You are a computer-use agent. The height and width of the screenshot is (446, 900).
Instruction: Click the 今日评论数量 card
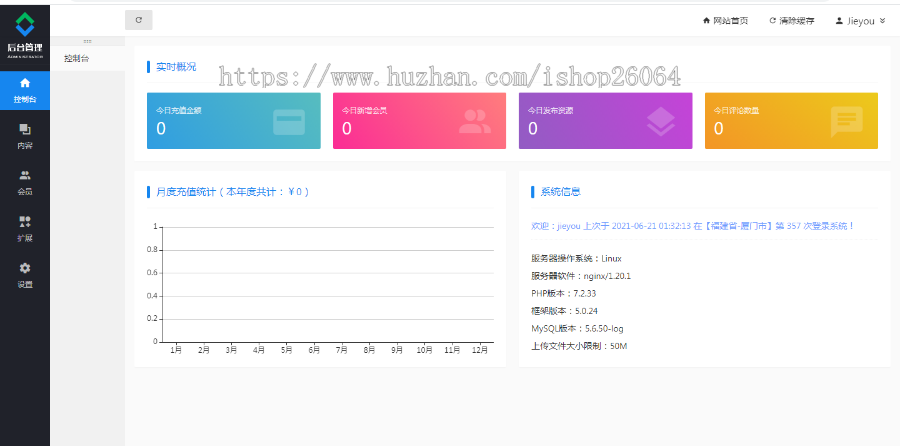(x=792, y=121)
